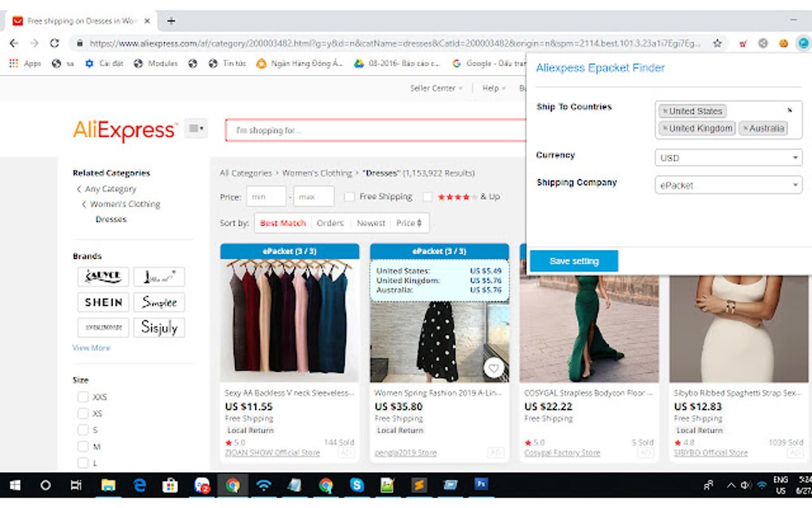This screenshot has width=812, height=508.
Task: Open the Currency dropdown showing USD
Action: (728, 158)
